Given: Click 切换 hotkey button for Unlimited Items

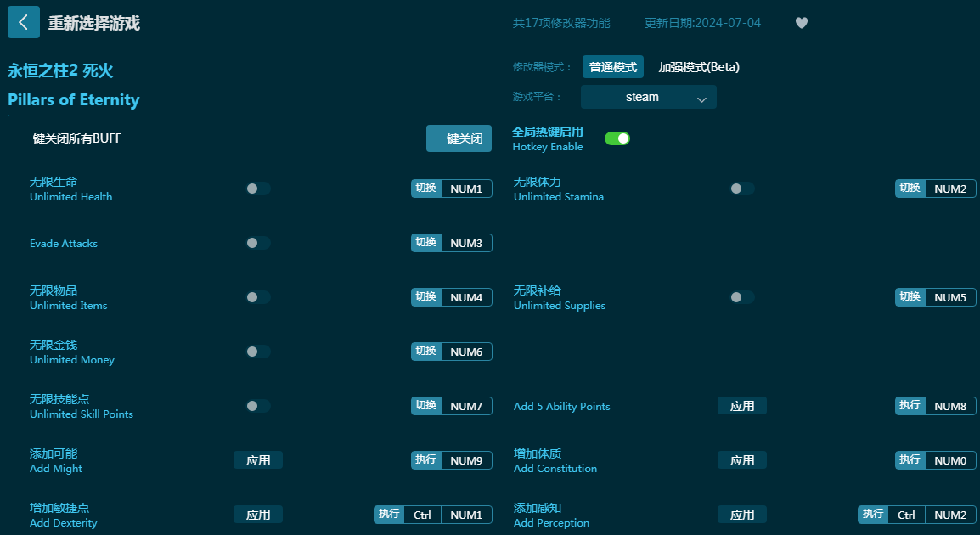Looking at the screenshot, I should 426,297.
